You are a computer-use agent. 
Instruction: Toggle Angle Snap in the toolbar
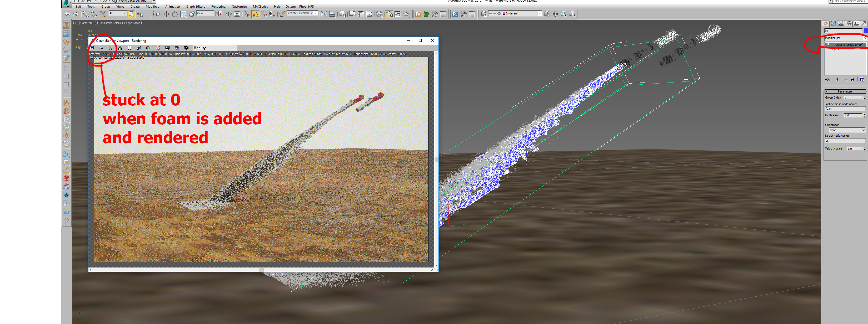[x=255, y=14]
